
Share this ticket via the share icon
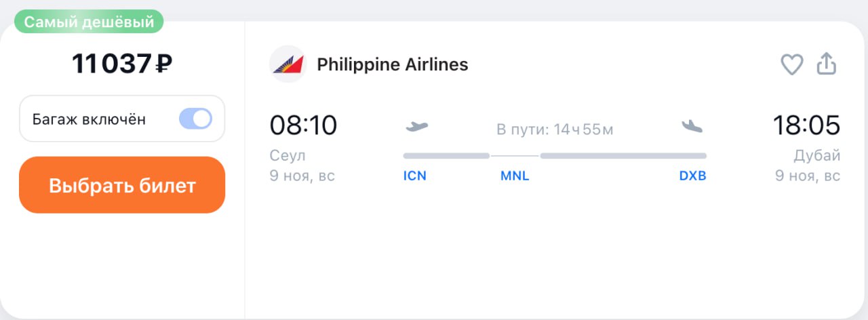coord(826,64)
